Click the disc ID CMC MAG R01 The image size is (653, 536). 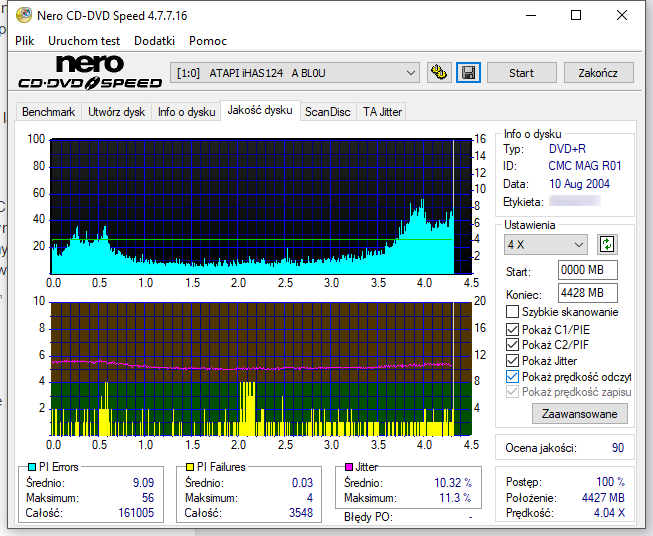(x=585, y=166)
